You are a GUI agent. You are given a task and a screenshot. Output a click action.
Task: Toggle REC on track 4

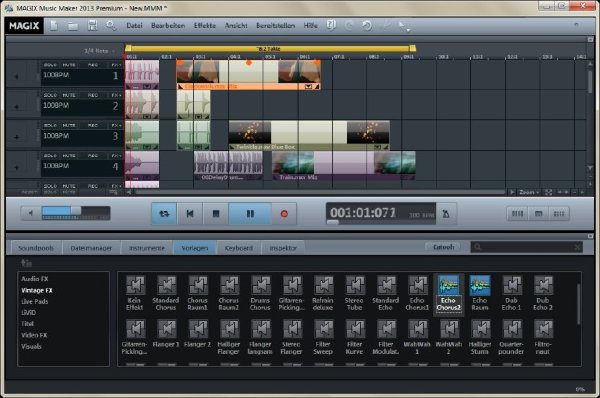93,156
